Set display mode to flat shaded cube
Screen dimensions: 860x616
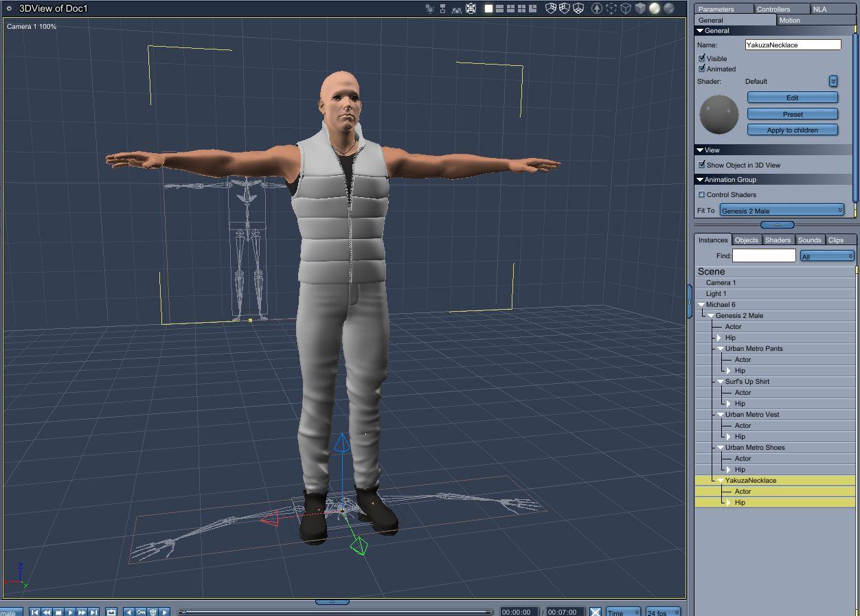click(640, 8)
